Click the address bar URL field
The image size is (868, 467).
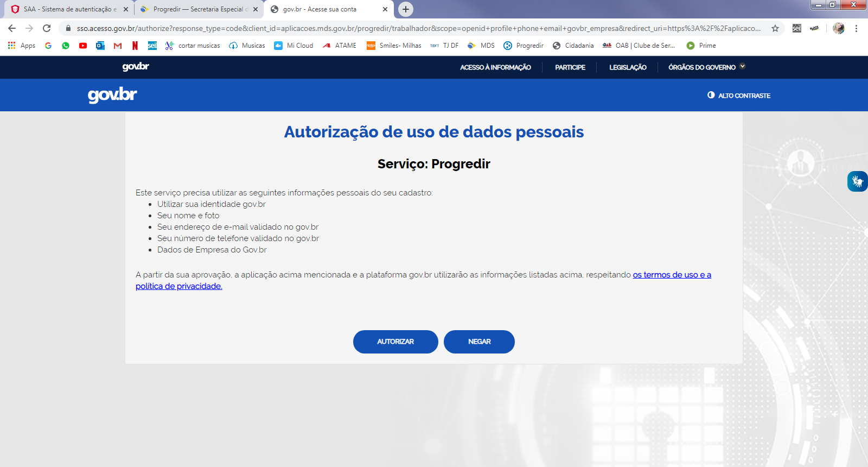click(x=418, y=28)
